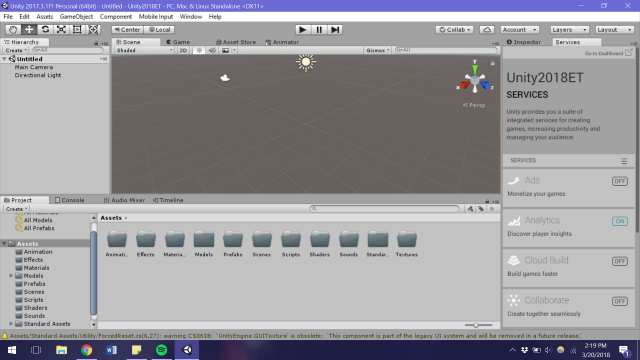Turn off the Analytics service switch
The width and height of the screenshot is (640, 360).
point(620,221)
